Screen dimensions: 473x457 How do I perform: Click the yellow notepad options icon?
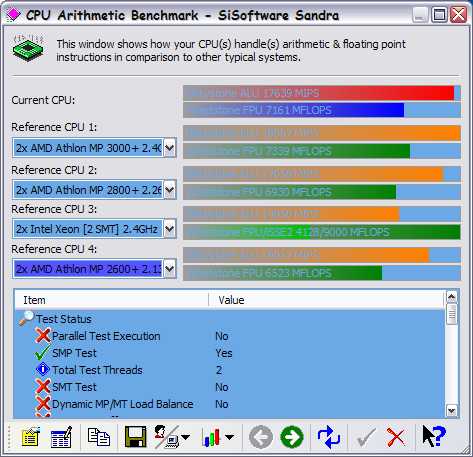(31, 437)
